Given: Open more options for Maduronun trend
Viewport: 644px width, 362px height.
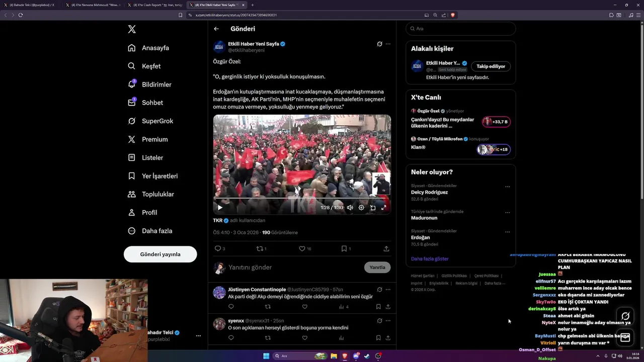Looking at the screenshot, I should [x=507, y=213].
